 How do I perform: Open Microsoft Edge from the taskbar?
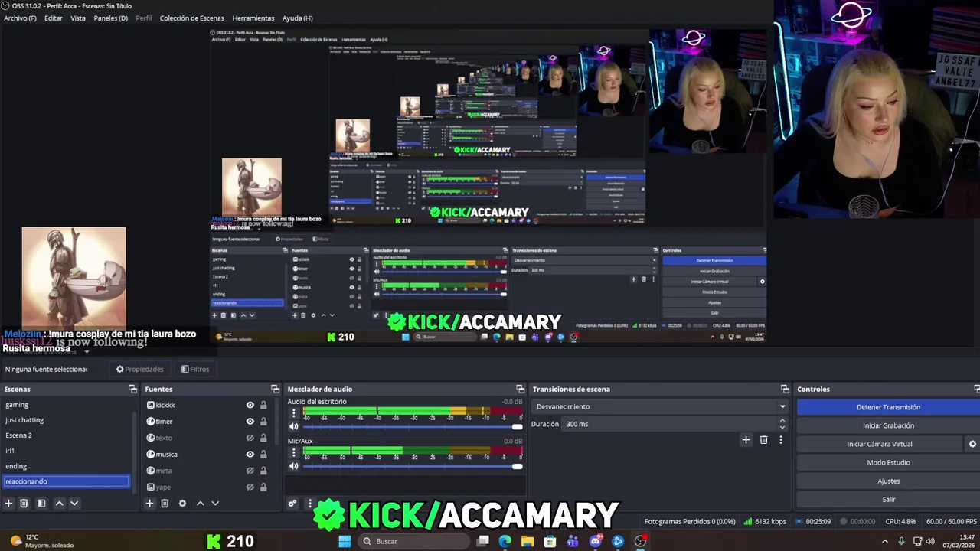pos(505,541)
